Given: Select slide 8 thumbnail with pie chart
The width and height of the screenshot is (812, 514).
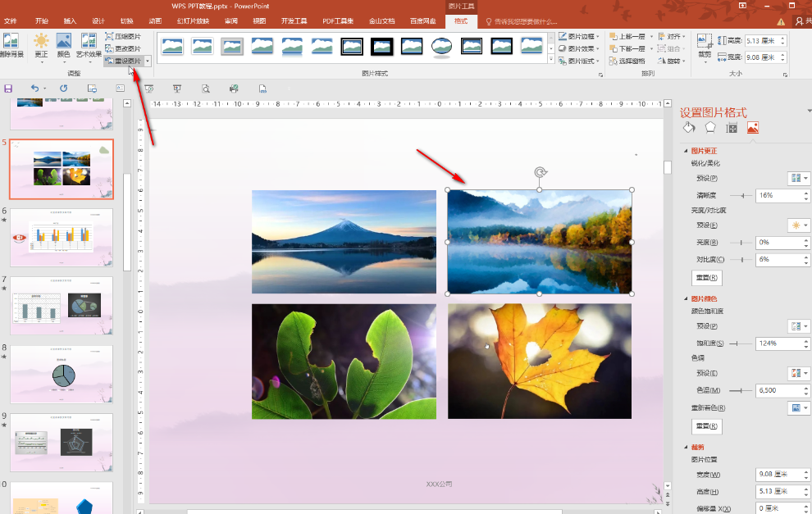Looking at the screenshot, I should (62, 375).
